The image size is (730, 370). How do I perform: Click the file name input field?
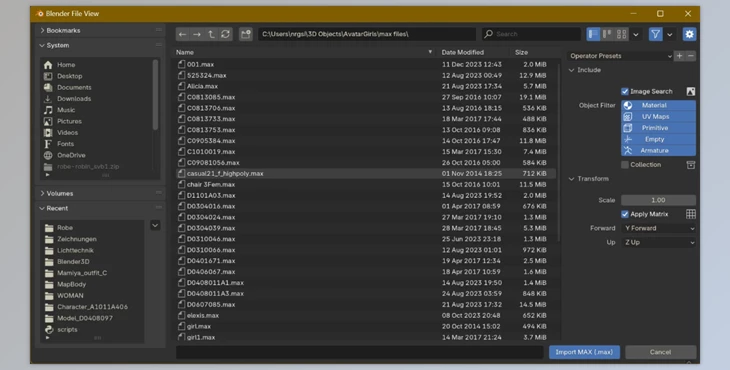pyautogui.click(x=359, y=352)
